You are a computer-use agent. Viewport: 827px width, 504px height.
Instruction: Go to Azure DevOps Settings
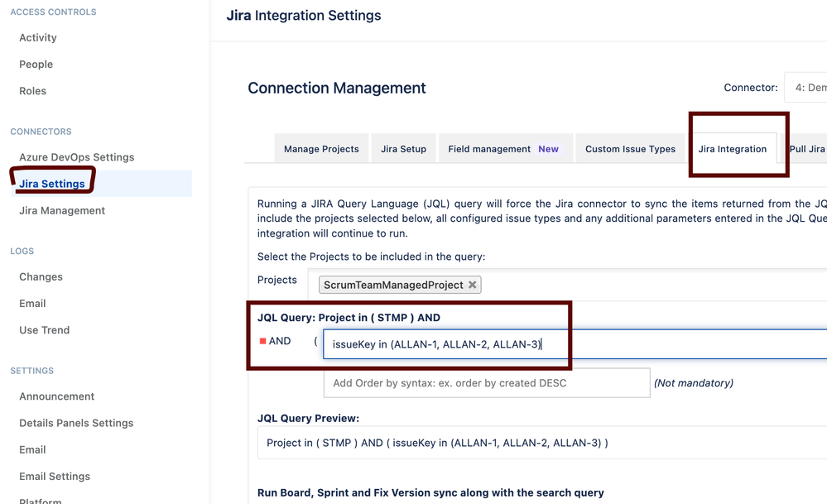[76, 157]
